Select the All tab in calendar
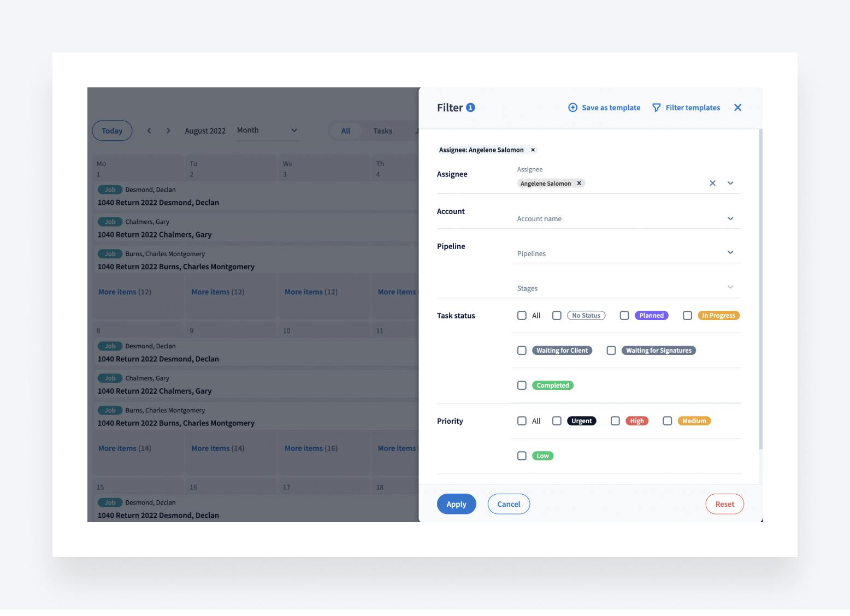850x616 pixels. (345, 131)
